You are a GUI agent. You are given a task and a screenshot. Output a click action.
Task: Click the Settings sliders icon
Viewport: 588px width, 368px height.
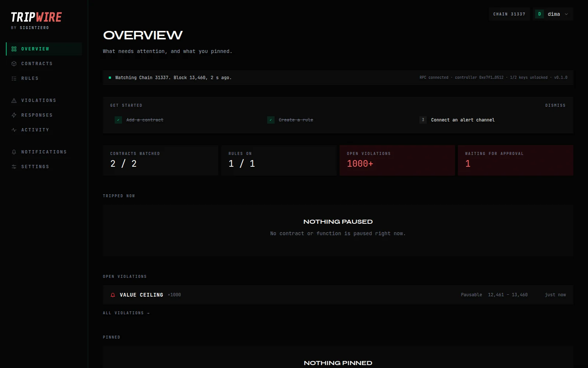point(14,167)
